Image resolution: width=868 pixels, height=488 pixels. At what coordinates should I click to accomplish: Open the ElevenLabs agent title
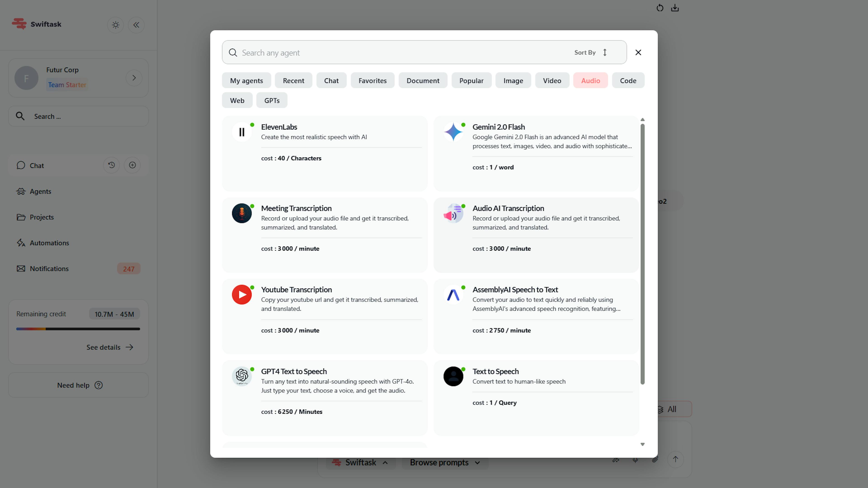pyautogui.click(x=279, y=127)
